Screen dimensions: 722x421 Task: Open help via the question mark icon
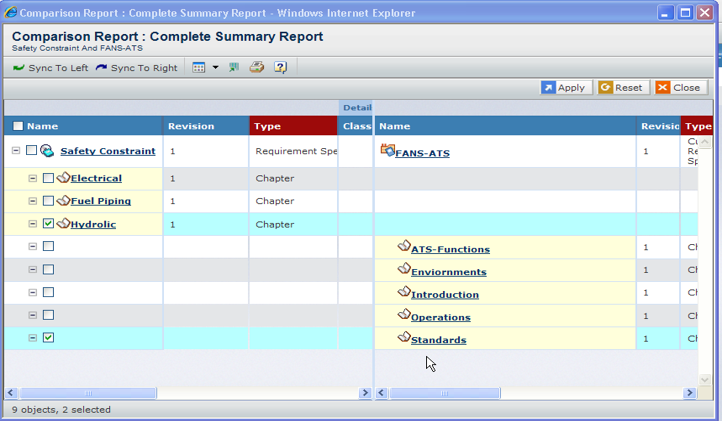281,68
